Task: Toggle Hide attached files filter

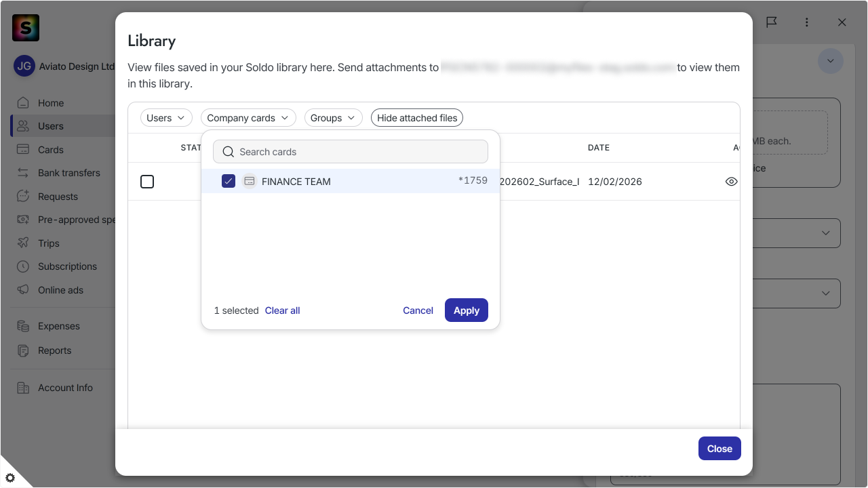Action: [417, 118]
